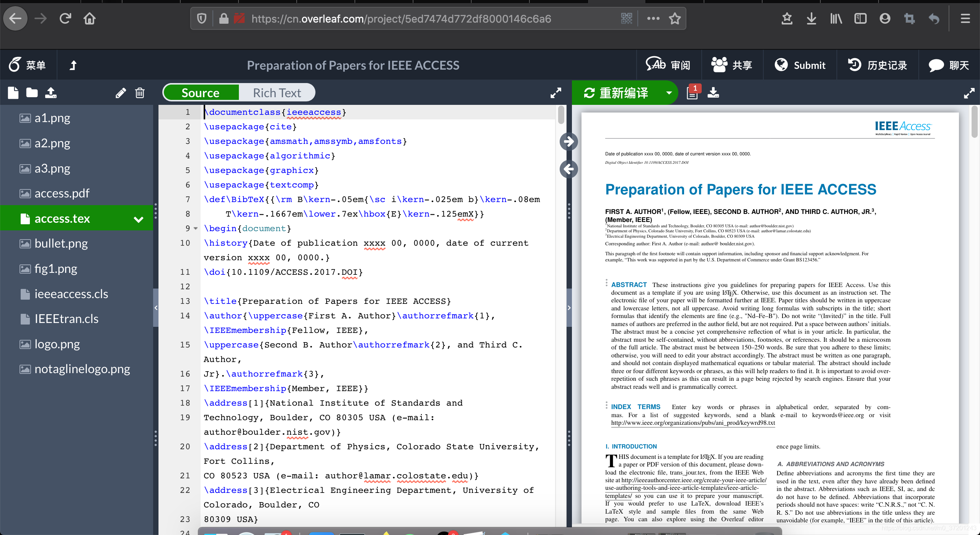Click go to code location arrow
980x535 pixels.
[x=569, y=169]
